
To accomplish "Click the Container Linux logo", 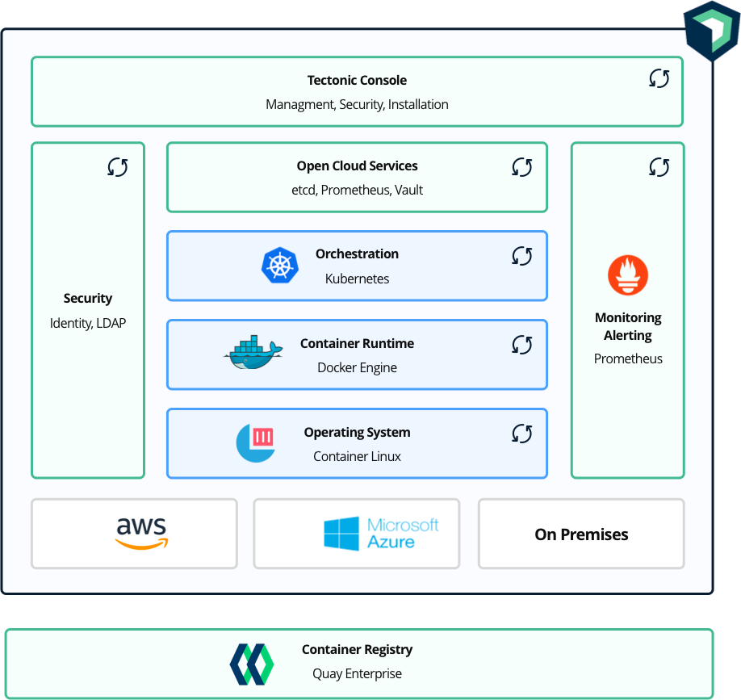I will pyautogui.click(x=256, y=443).
